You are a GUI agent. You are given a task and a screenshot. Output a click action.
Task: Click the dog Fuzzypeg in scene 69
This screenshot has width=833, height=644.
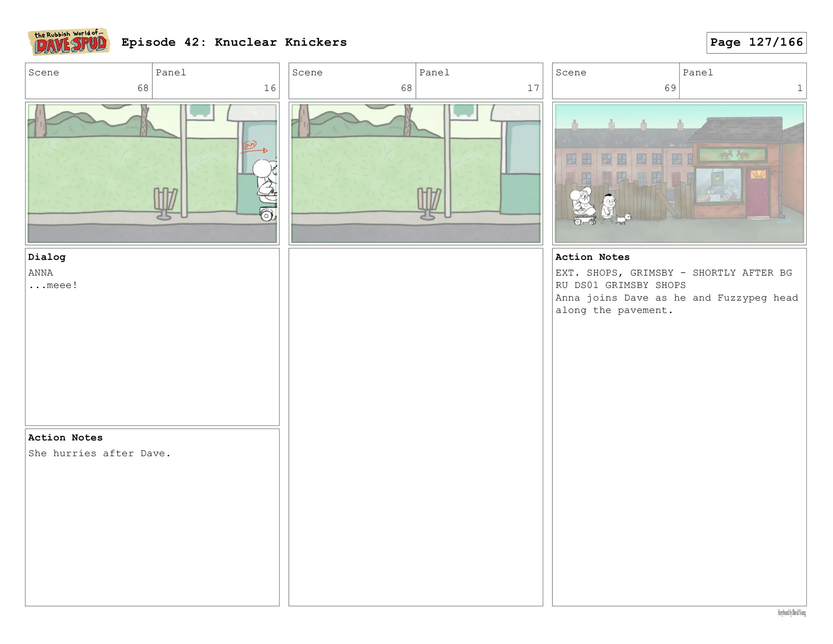(x=624, y=219)
